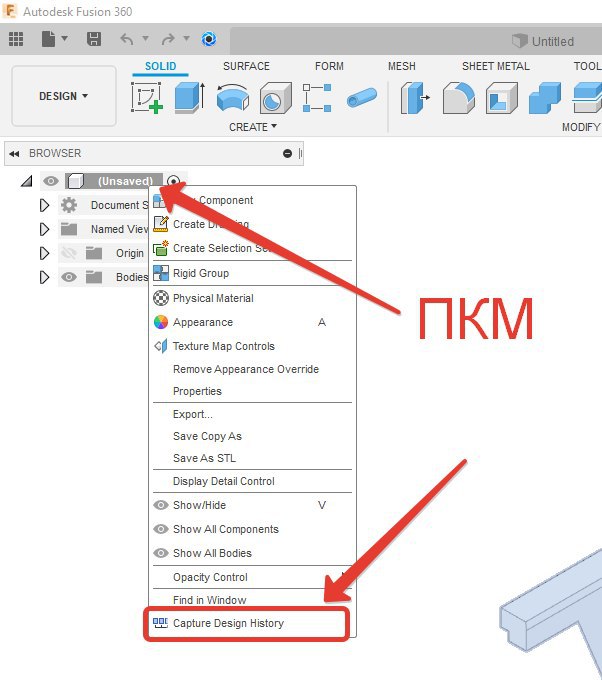Activate the (Unsaved) component radio button
Image resolution: width=602 pixels, height=680 pixels.
pyautogui.click(x=173, y=181)
